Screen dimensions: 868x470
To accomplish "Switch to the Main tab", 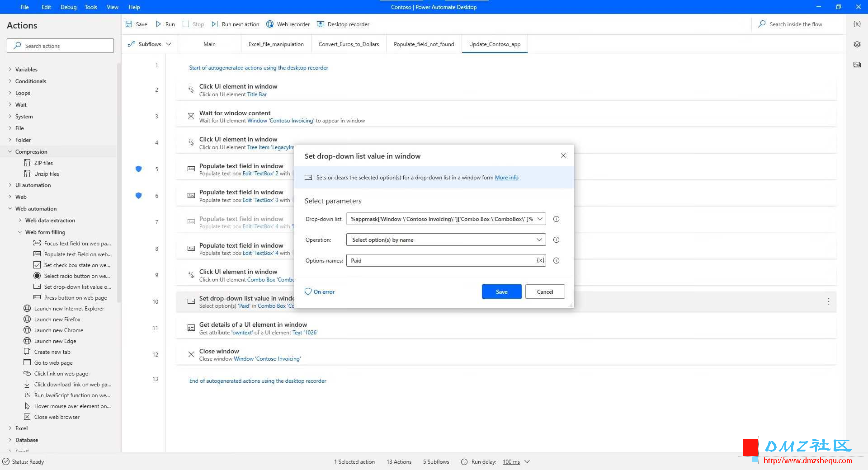I will pos(209,44).
